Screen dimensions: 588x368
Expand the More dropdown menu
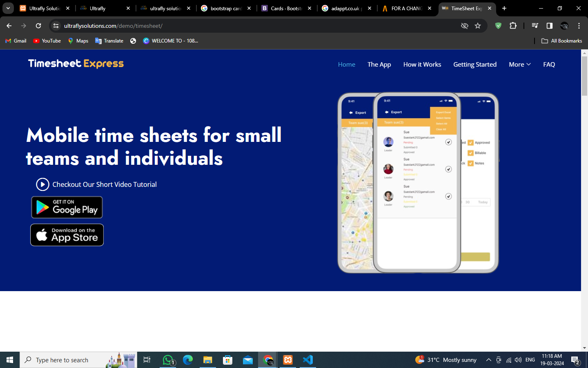click(520, 65)
